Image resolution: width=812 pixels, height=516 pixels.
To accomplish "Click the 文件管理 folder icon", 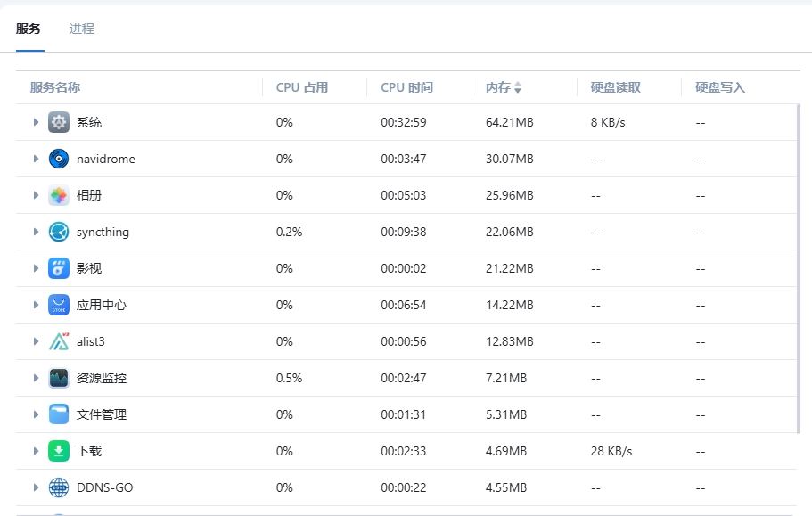I will coord(59,414).
